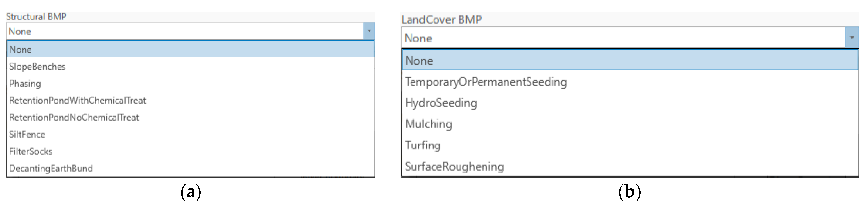Choose the SurfaceRoughening option
868x205 pixels.
(x=454, y=166)
